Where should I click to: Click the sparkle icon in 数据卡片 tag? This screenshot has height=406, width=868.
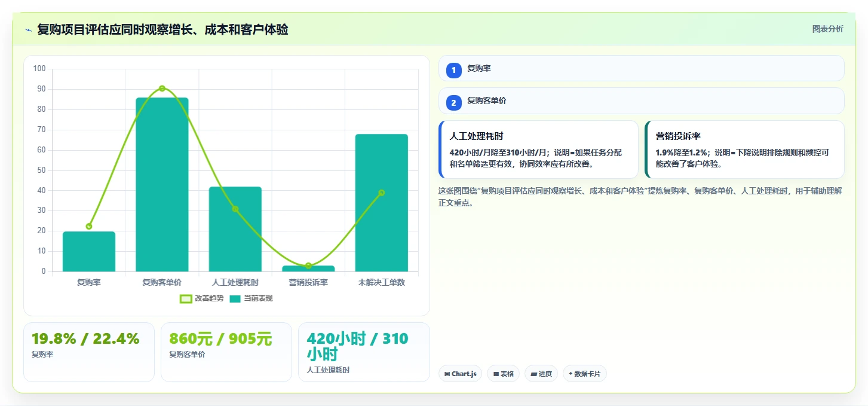coord(571,374)
